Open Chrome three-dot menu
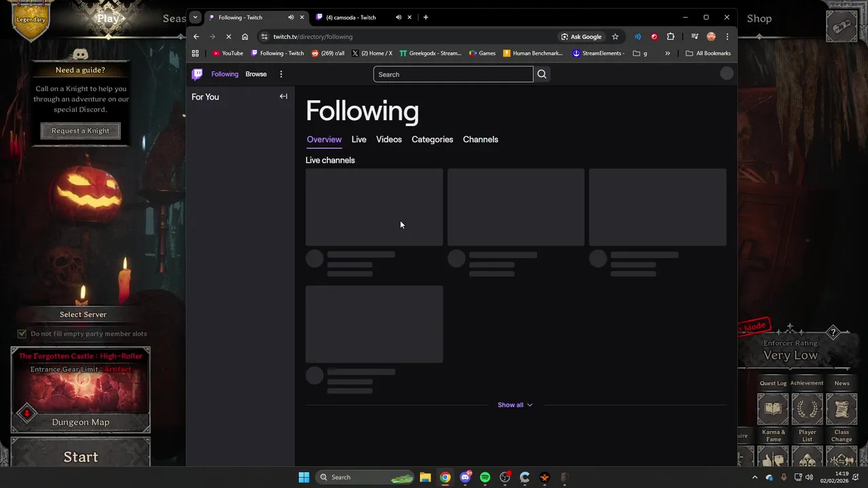Viewport: 868px width, 488px height. [727, 37]
